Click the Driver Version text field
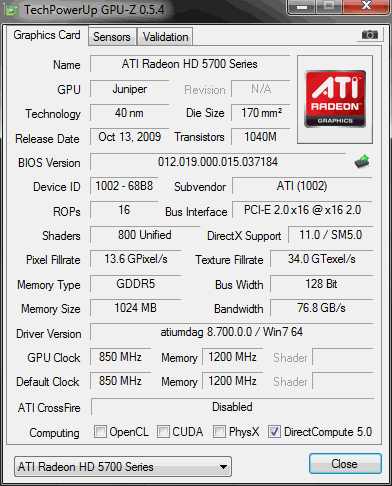The height and width of the screenshot is (486, 392). click(231, 332)
